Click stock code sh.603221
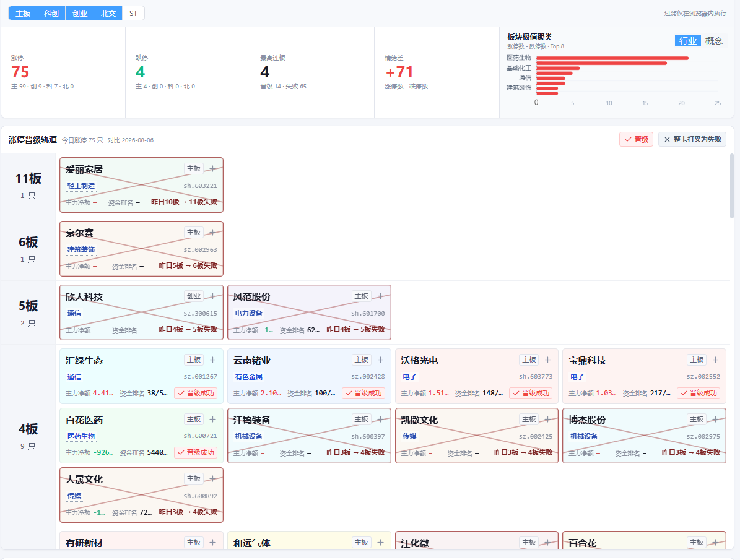Image resolution: width=740 pixels, height=560 pixels. 200,186
